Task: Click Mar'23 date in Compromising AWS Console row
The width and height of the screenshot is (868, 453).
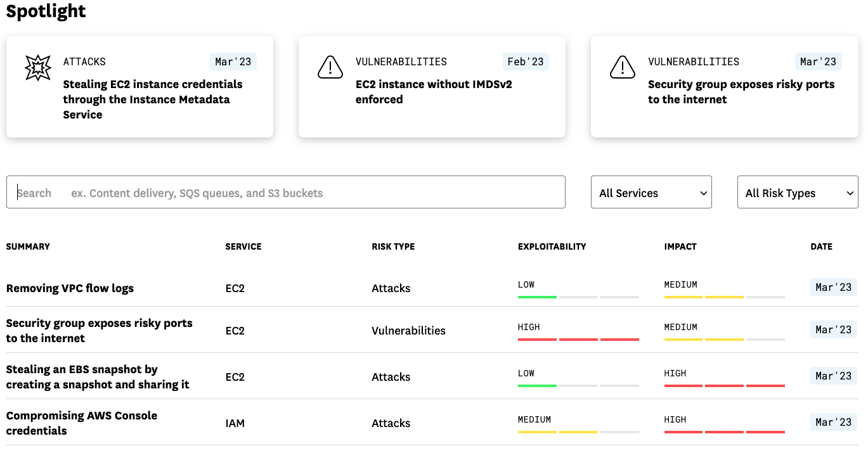Action: pyautogui.click(x=834, y=422)
